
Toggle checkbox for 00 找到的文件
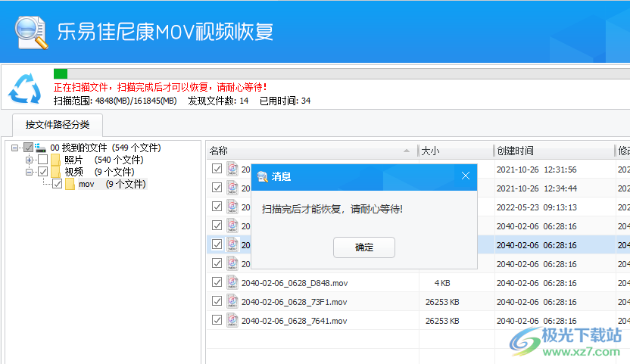click(x=29, y=148)
